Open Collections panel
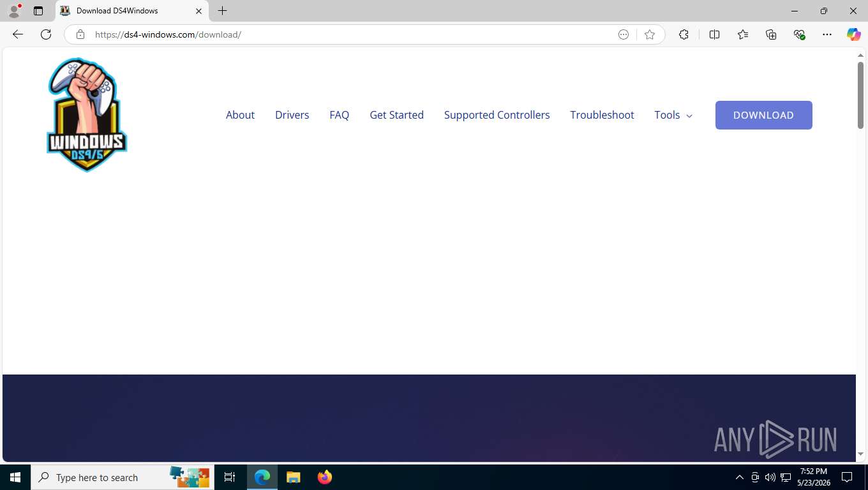Viewport: 868px width, 490px height. (x=771, y=34)
